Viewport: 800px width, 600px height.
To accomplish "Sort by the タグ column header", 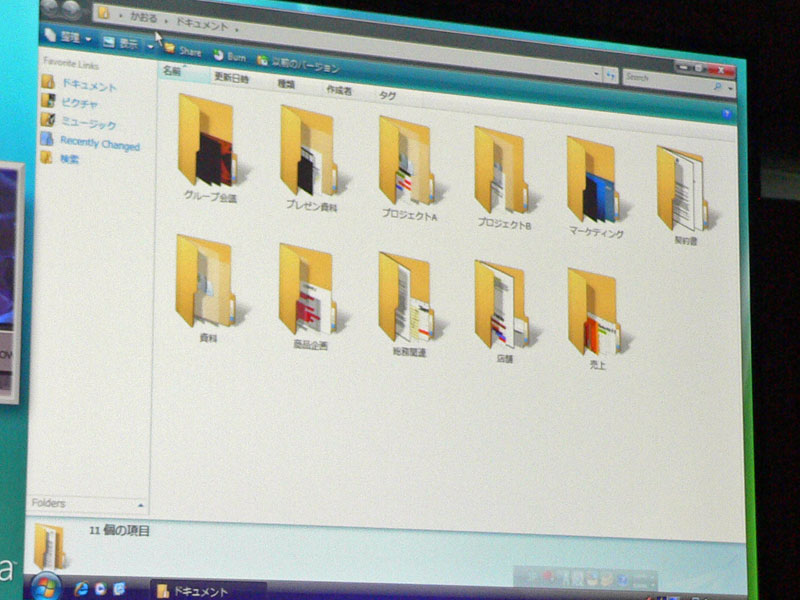I will [x=387, y=95].
